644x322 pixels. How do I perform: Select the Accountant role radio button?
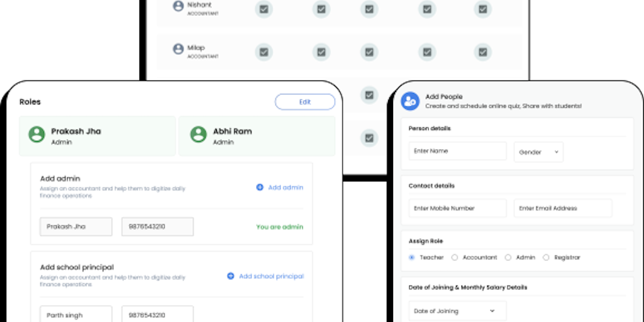pos(454,257)
